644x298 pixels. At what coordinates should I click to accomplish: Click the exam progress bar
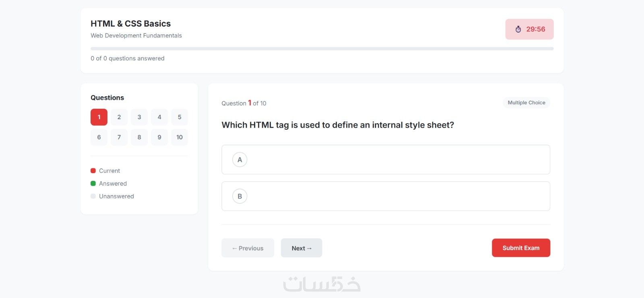322,49
